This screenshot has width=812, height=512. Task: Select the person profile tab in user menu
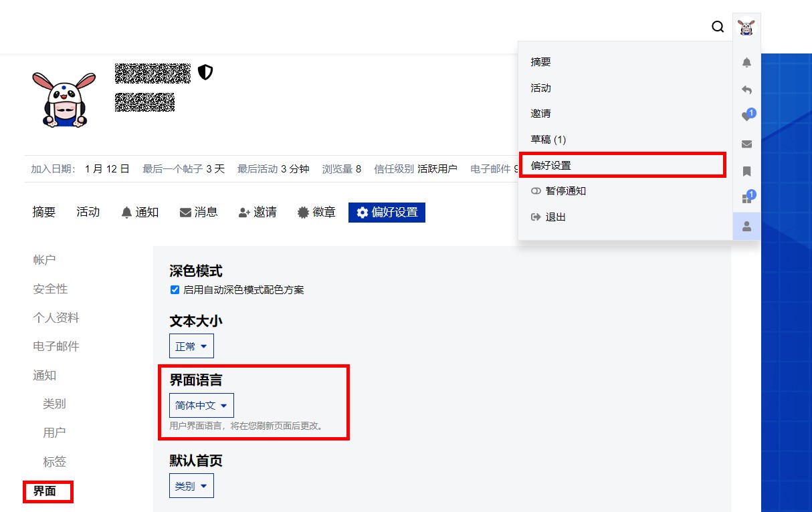pos(746,227)
